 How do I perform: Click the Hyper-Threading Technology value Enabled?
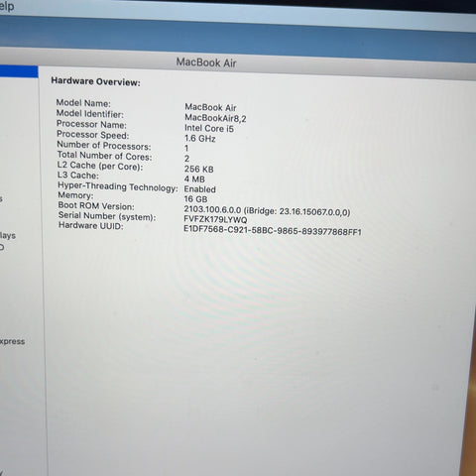coord(200,189)
